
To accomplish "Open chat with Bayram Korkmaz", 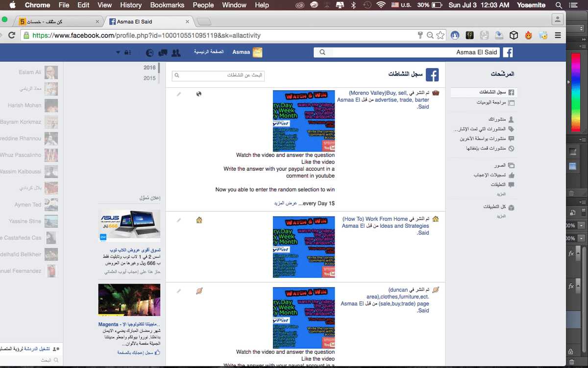I will pyautogui.click(x=29, y=122).
